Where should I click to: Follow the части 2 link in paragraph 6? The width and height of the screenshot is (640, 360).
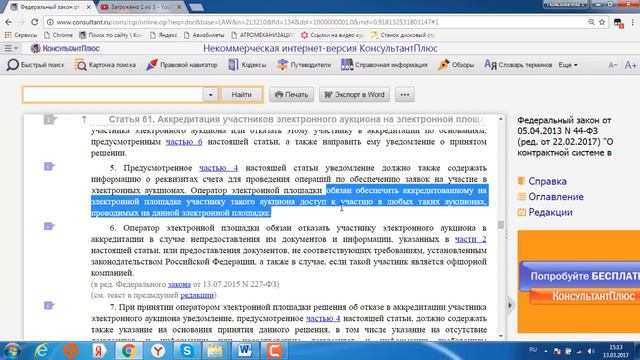471,239
